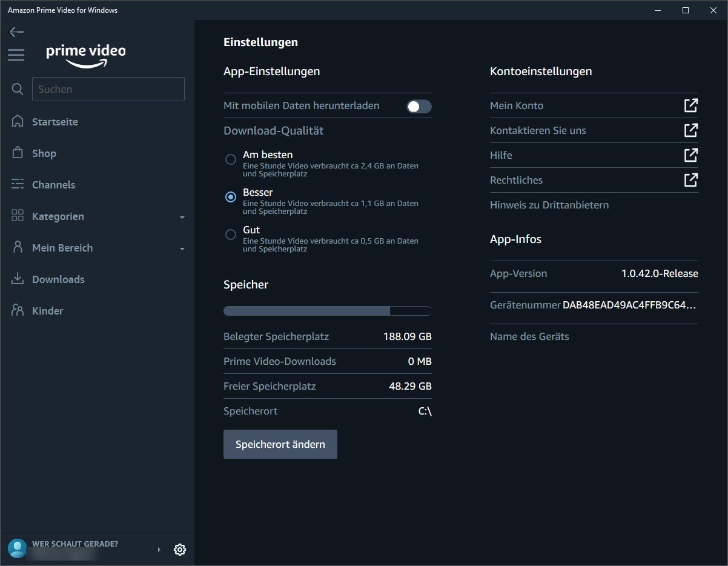Viewport: 728px width, 566px height.
Task: Open Kontaktieren Sie uns external icon
Action: [691, 130]
